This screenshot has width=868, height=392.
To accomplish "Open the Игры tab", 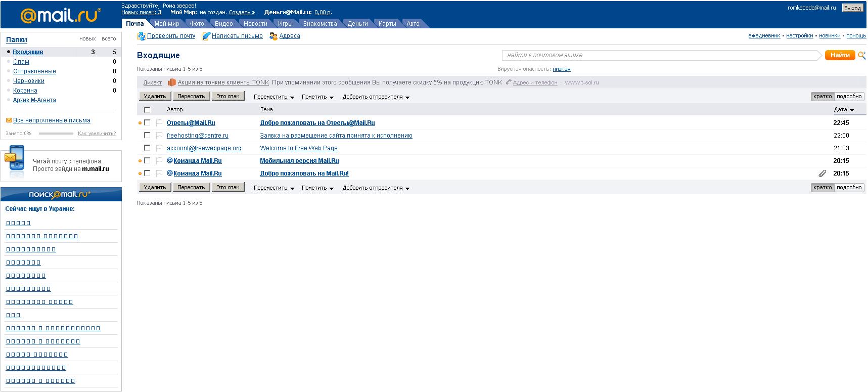I will (285, 24).
